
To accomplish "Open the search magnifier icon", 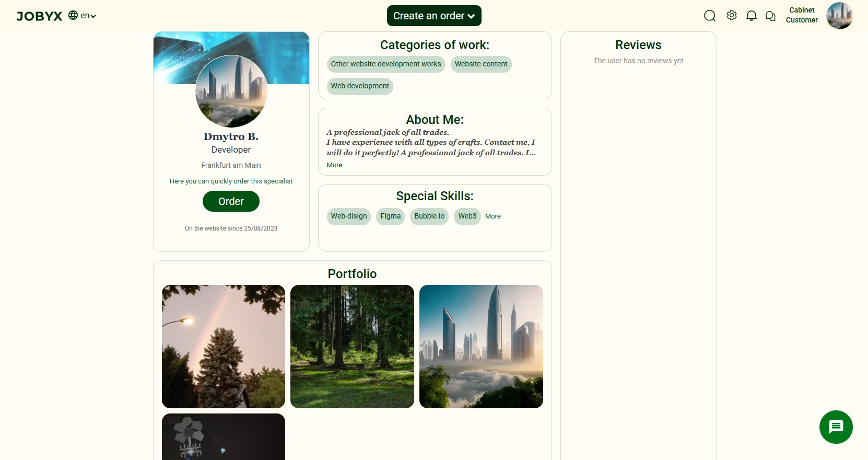I will [710, 16].
